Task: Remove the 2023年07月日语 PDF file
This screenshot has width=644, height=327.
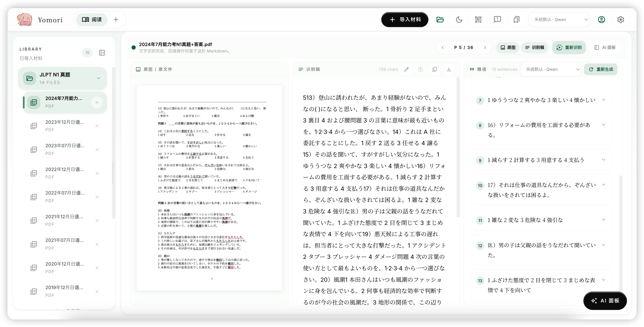Action: click(97, 150)
